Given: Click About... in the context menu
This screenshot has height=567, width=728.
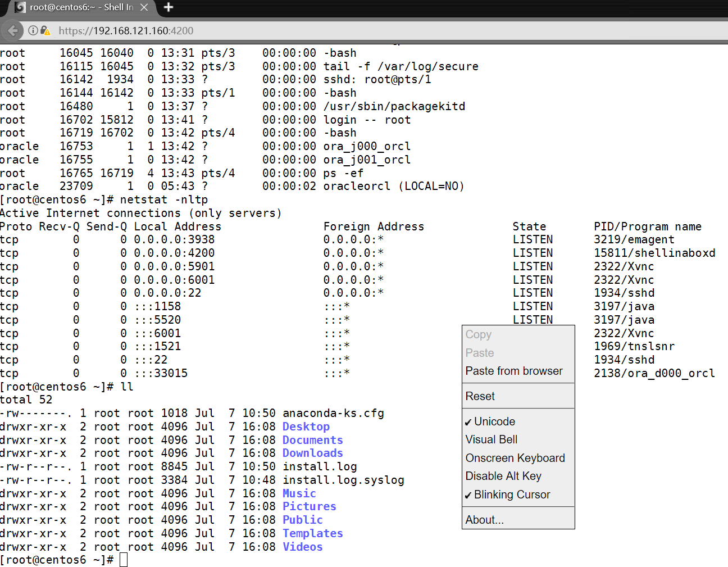Looking at the screenshot, I should pos(485,520).
